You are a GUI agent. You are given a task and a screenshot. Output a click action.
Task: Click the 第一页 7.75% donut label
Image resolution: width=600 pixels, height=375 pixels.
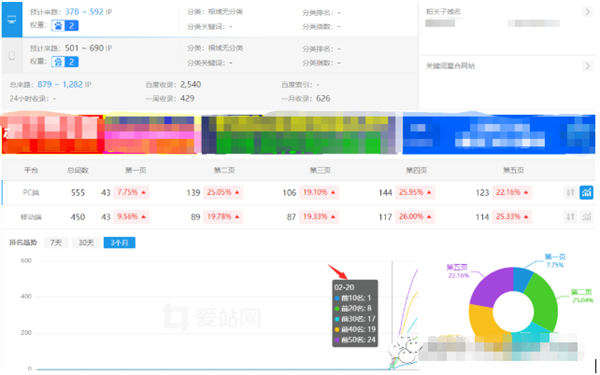[x=555, y=261]
